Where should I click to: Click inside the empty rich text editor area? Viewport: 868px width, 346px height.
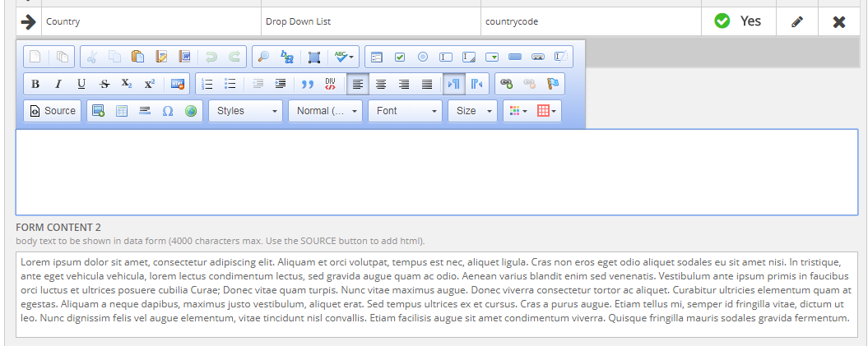(x=437, y=172)
